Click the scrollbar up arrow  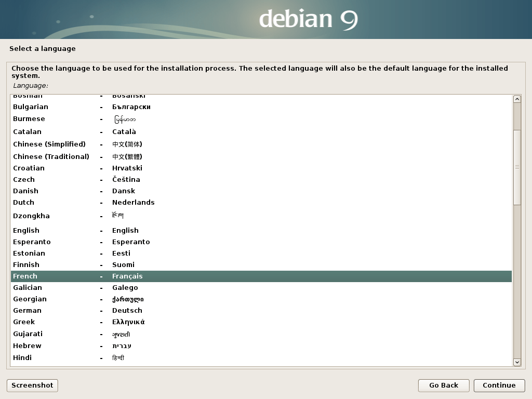click(517, 99)
